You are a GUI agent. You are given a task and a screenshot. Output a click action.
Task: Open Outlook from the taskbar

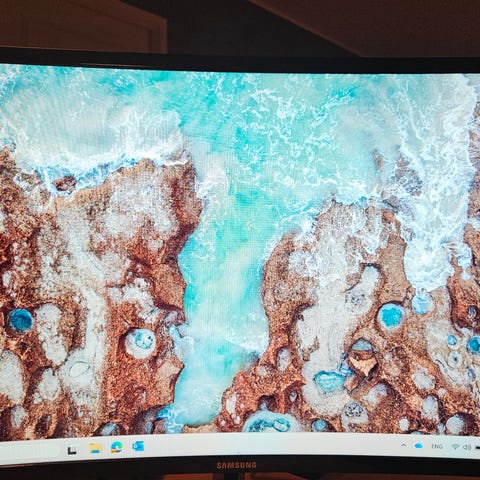138,446
